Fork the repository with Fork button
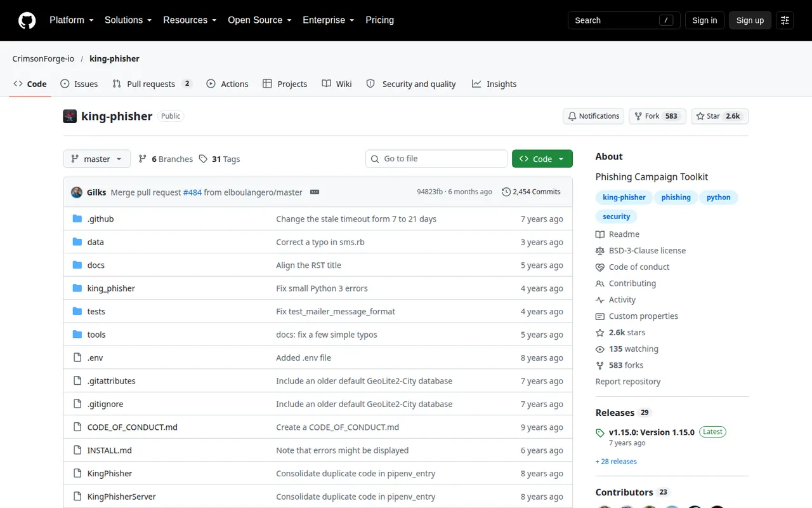 657,116
